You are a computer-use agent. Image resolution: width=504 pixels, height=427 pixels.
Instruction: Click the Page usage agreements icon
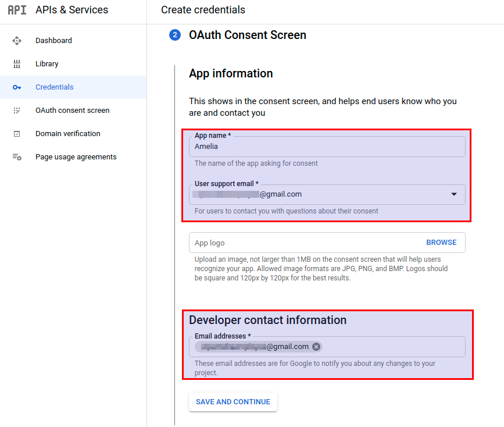point(17,157)
